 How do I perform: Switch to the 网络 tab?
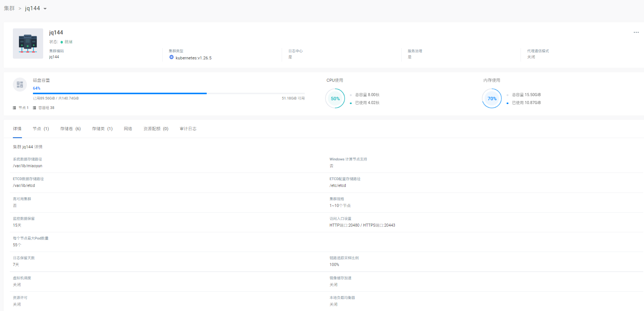coord(128,129)
